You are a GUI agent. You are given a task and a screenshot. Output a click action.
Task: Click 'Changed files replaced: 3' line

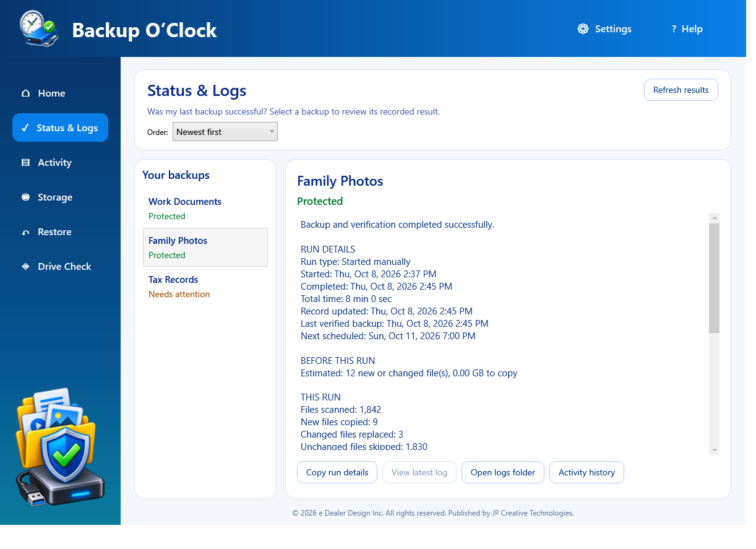pyautogui.click(x=352, y=434)
